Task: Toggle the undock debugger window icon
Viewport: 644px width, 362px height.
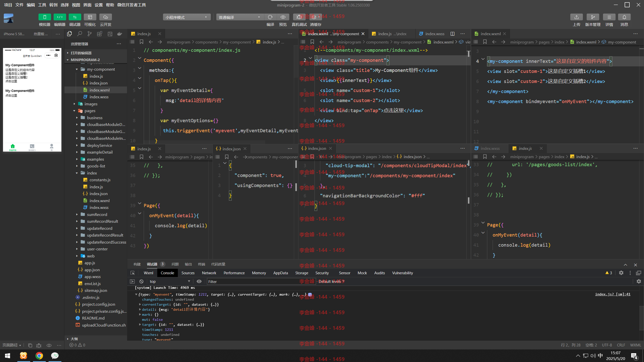Action: tap(638, 273)
